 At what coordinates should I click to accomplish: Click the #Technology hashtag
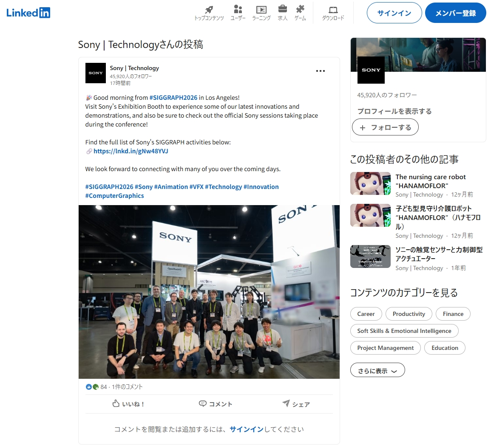coord(224,187)
